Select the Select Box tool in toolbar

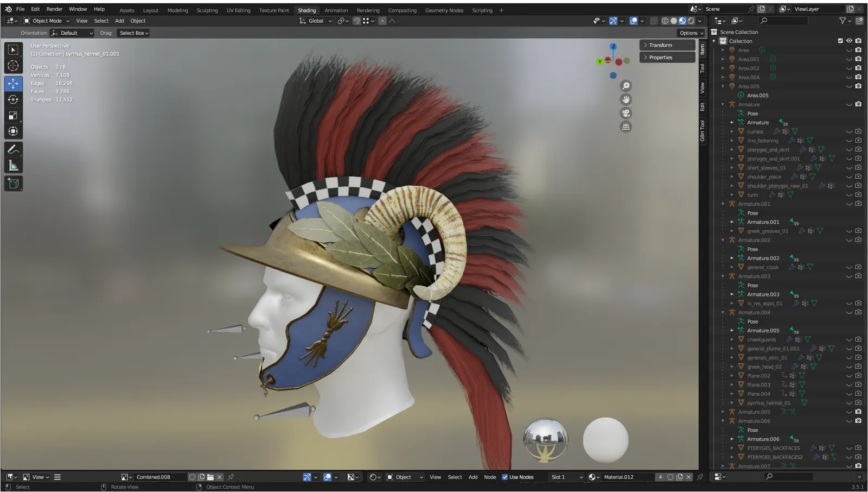pyautogui.click(x=13, y=50)
